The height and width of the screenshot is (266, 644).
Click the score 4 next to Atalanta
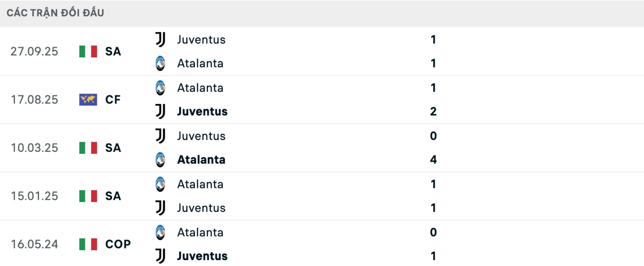click(433, 160)
